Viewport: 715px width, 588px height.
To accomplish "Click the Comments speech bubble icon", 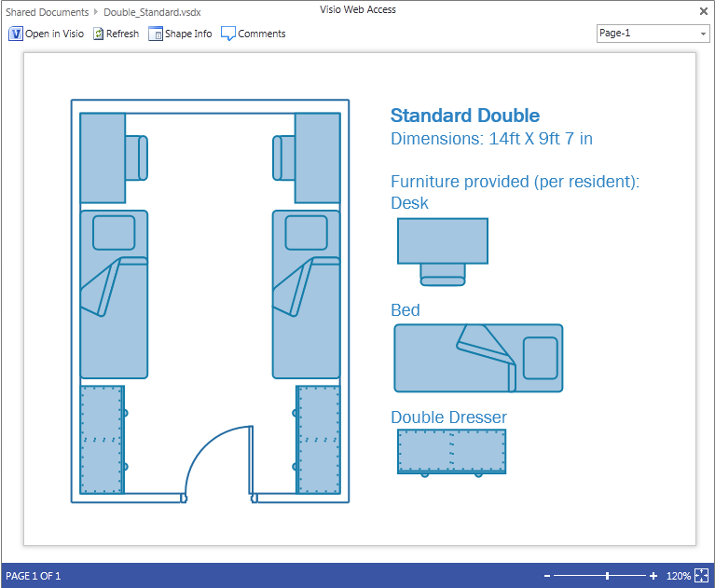I will point(228,34).
